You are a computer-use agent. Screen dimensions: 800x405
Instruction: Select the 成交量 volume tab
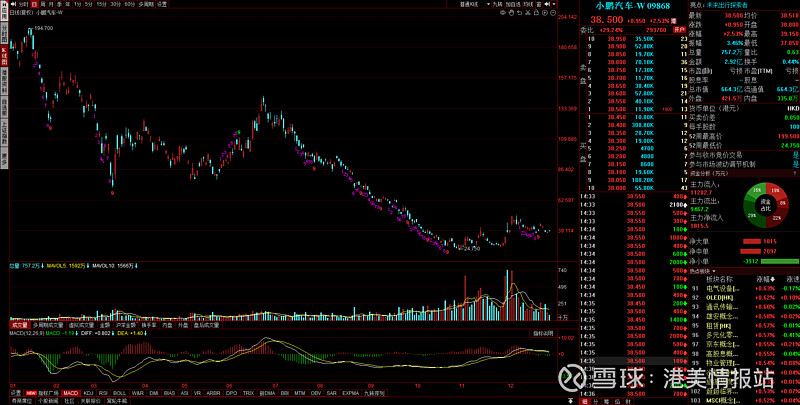click(19, 324)
